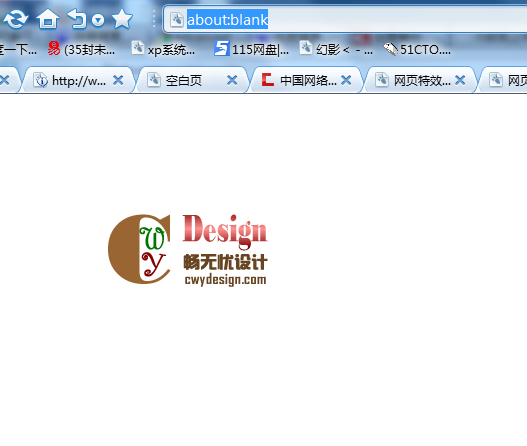Click the favorites star icon
Screen dimensions: 527x446
click(x=122, y=19)
